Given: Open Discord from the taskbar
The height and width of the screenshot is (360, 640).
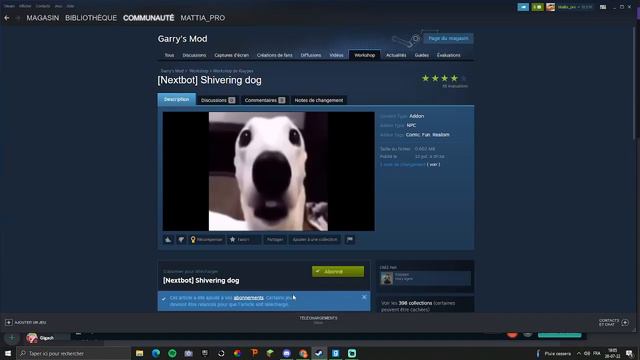Looking at the screenshot, I should 287,353.
